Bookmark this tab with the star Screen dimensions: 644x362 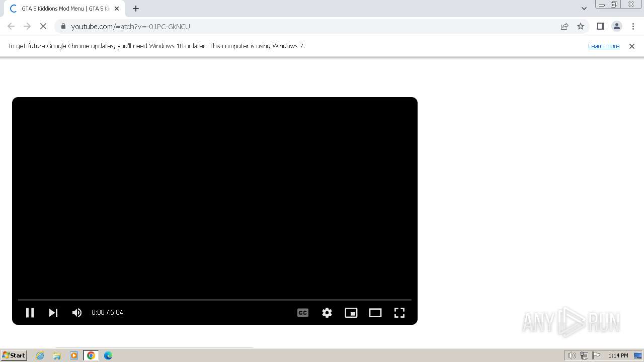pyautogui.click(x=581, y=26)
